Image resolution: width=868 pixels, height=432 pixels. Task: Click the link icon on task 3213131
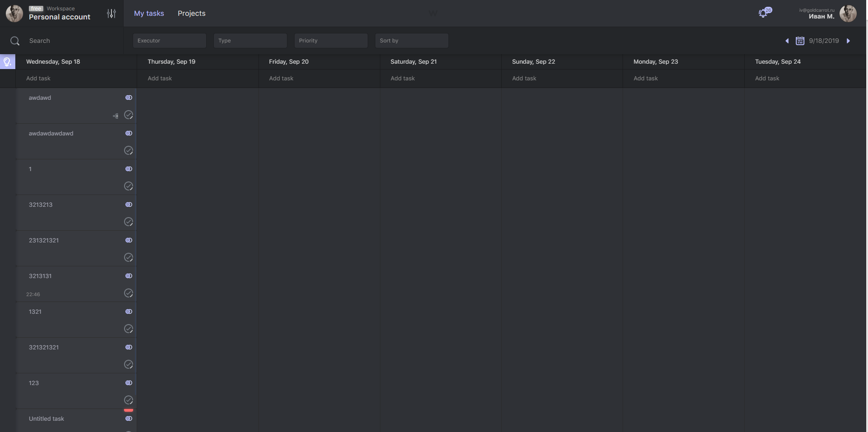[x=129, y=276]
